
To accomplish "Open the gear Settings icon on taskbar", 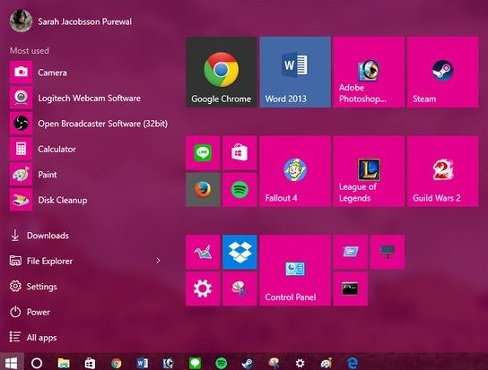I will click(300, 363).
